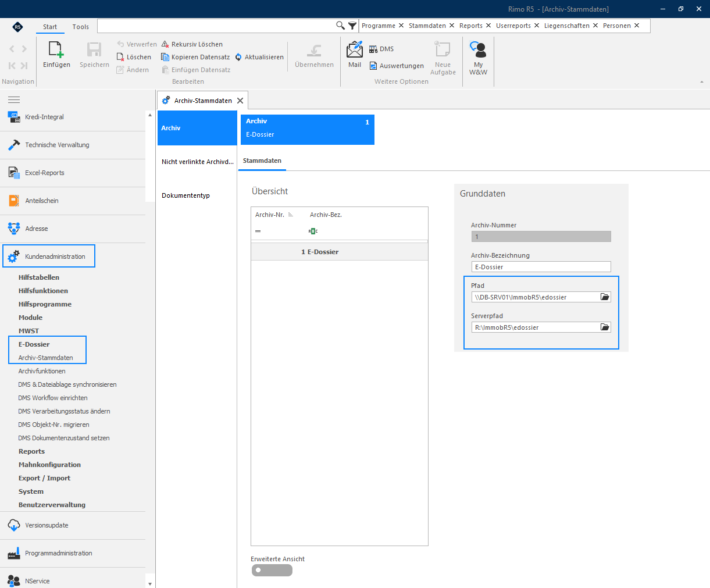710x588 pixels.
Task: Click the Einfügen new document icon
Action: pos(56,49)
